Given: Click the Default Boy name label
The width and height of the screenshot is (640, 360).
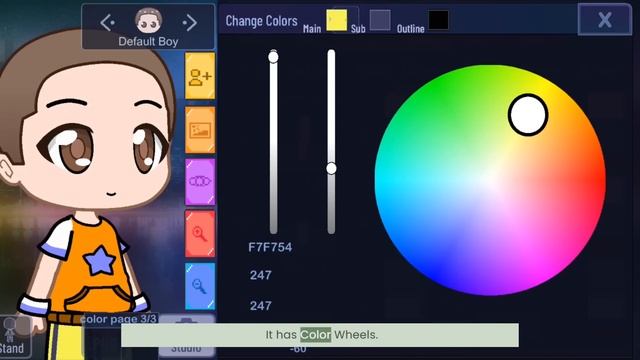Looking at the screenshot, I should 148,42.
